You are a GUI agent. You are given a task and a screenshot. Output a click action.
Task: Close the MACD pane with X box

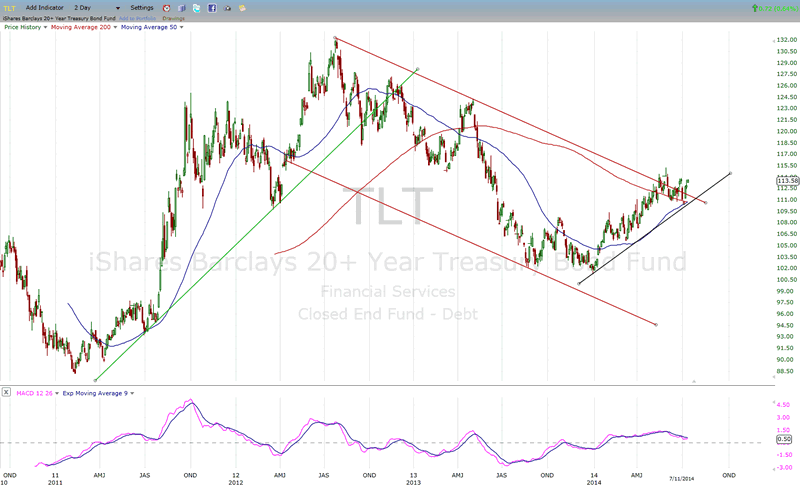pos(6,392)
